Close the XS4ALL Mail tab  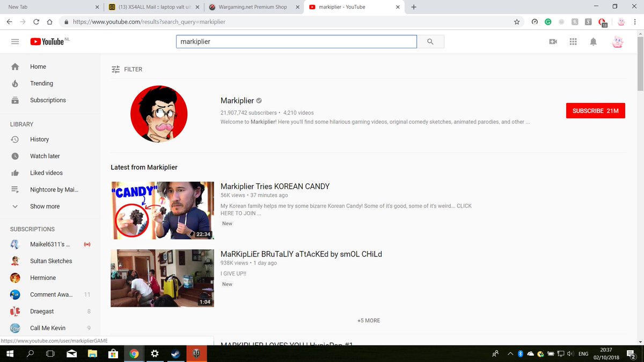tap(197, 7)
